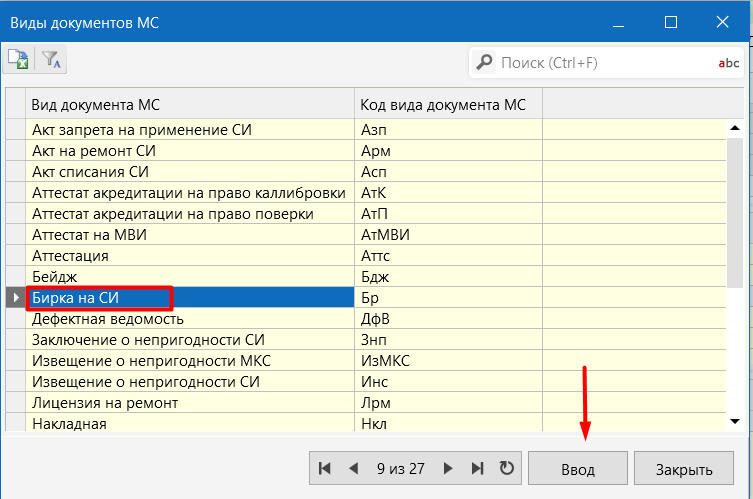
Task: Click the scrollbar down arrow
Action: click(735, 421)
